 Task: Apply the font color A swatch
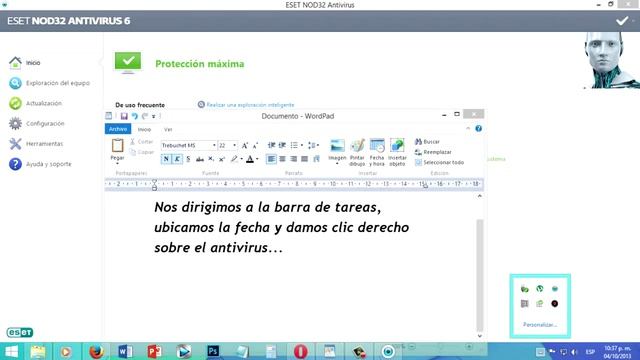pos(250,159)
